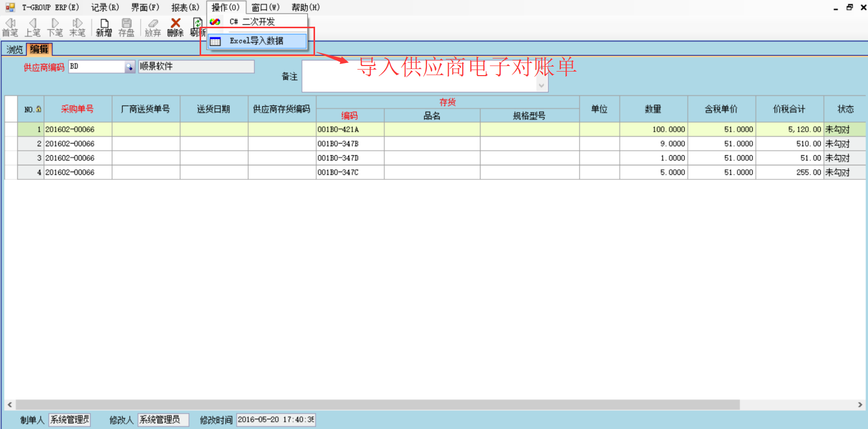Screen dimensions: 868x429
Task: Click 送货日期 column header
Action: click(214, 109)
